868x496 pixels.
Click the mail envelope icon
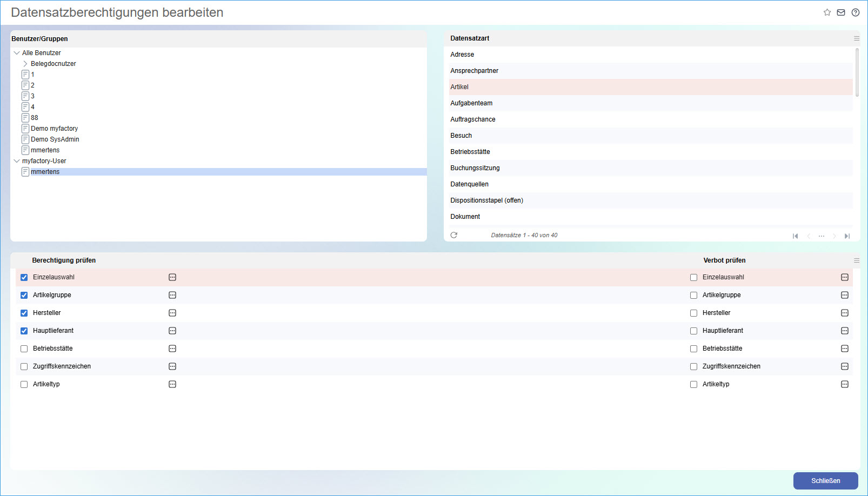[841, 12]
